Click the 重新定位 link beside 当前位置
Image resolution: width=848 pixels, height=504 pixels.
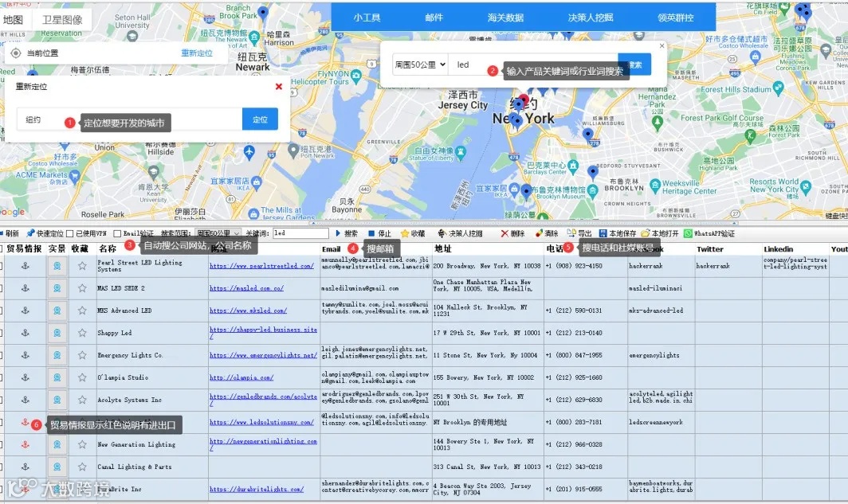[197, 53]
